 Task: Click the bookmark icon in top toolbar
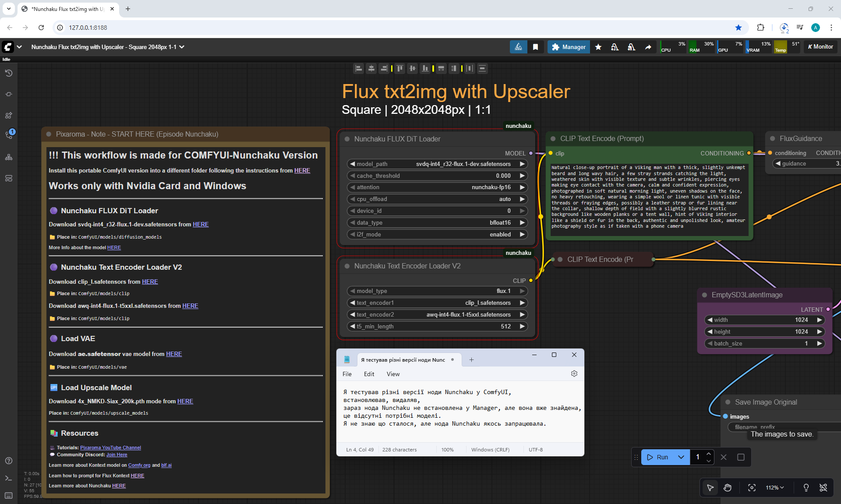(535, 47)
